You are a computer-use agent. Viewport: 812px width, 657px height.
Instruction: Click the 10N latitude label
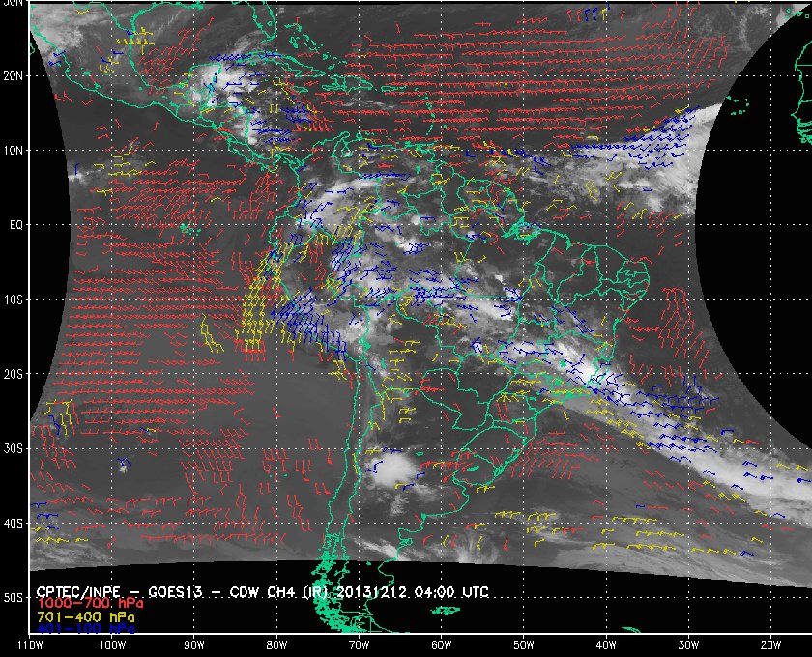[14, 151]
